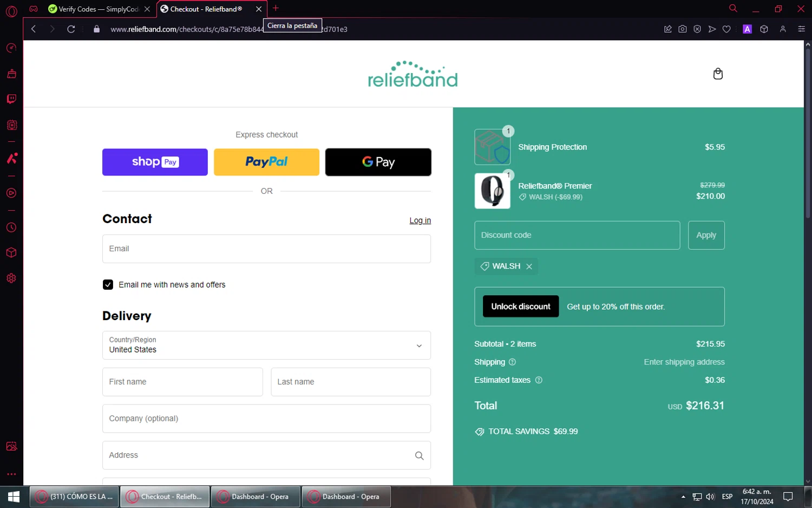The height and width of the screenshot is (508, 812).
Task: Click the volume speaker tray icon
Action: coord(710,497)
